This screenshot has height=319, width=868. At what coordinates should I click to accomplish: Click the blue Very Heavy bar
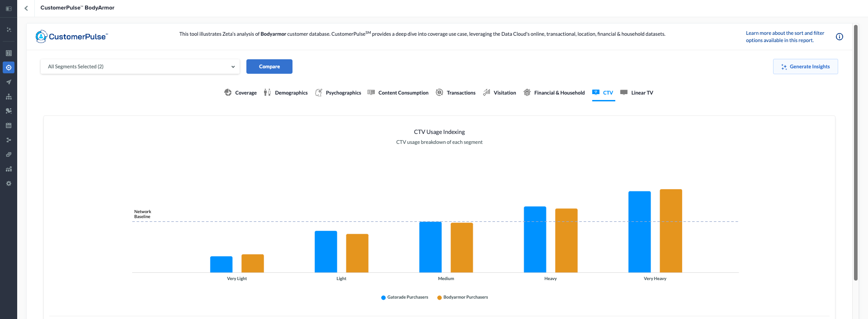(640, 232)
